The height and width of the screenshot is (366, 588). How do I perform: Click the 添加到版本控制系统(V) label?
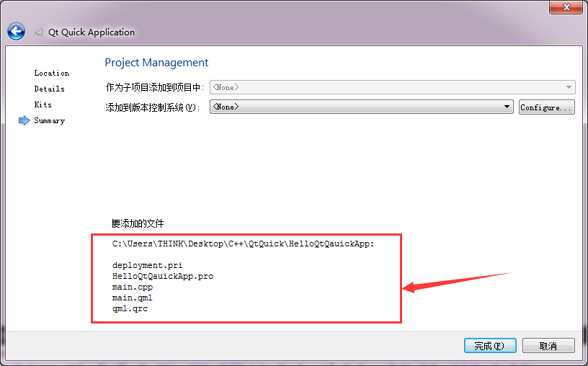point(153,107)
